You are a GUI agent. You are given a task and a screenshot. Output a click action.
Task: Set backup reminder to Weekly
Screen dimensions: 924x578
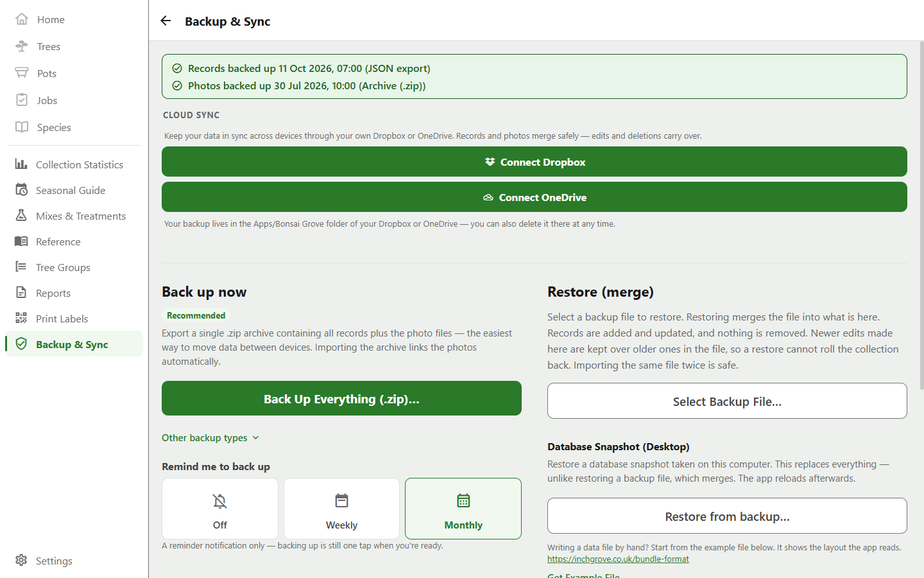coord(341,509)
